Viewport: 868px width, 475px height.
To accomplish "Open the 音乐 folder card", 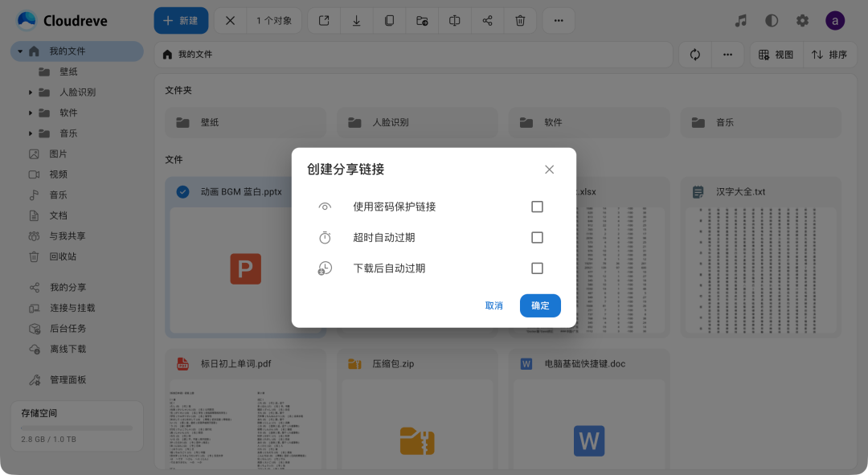I will pos(760,122).
